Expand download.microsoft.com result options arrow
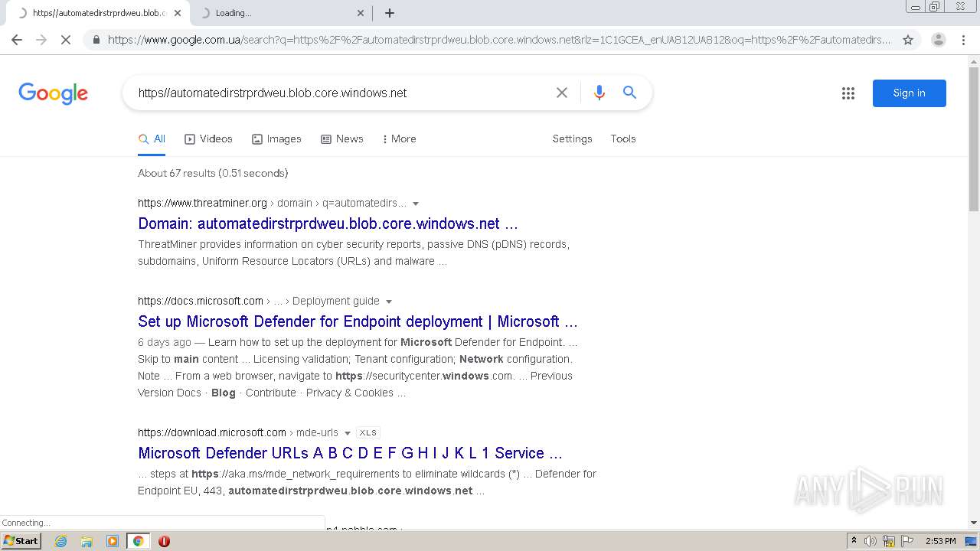980x551 pixels. (348, 433)
